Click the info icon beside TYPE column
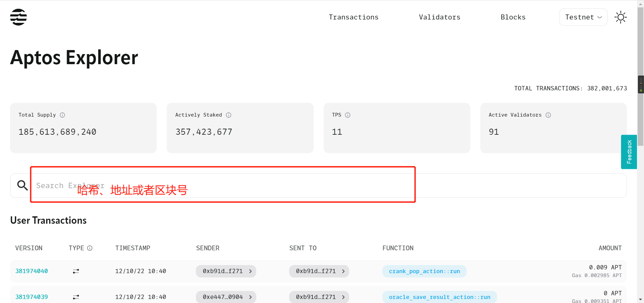644x303 pixels. point(90,248)
